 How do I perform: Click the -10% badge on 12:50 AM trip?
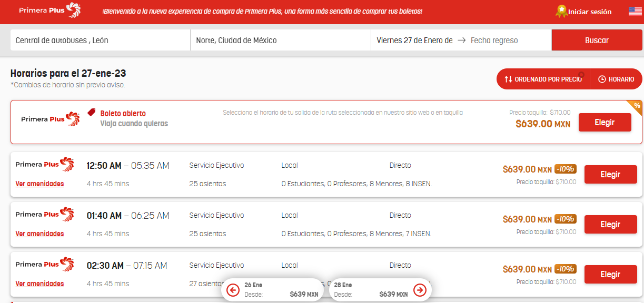566,169
